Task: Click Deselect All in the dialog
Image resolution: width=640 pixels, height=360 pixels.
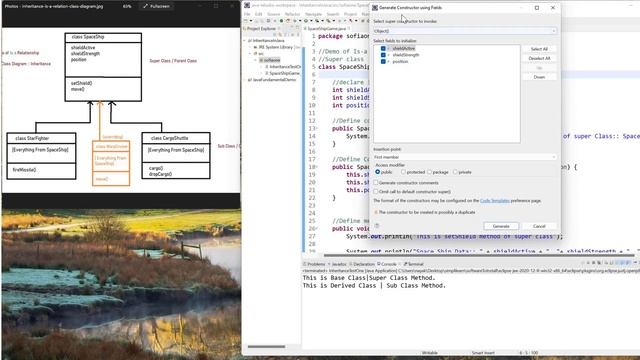Action: (539, 58)
